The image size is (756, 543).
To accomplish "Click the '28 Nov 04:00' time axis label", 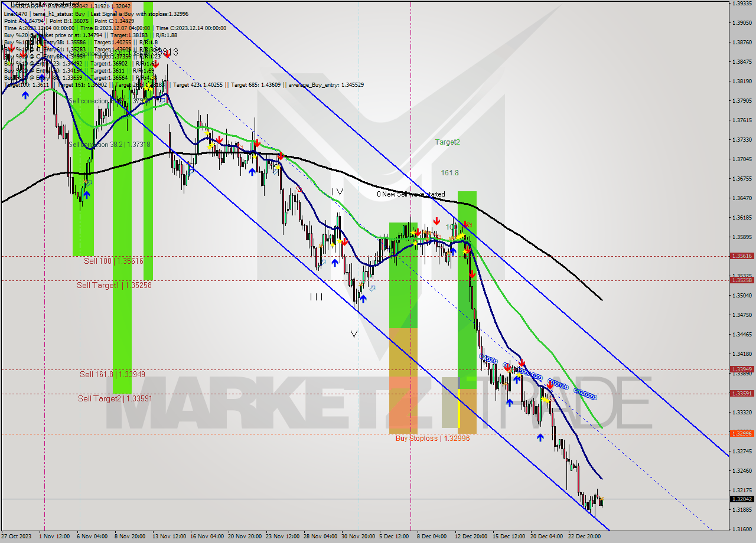I will pyautogui.click(x=321, y=537).
